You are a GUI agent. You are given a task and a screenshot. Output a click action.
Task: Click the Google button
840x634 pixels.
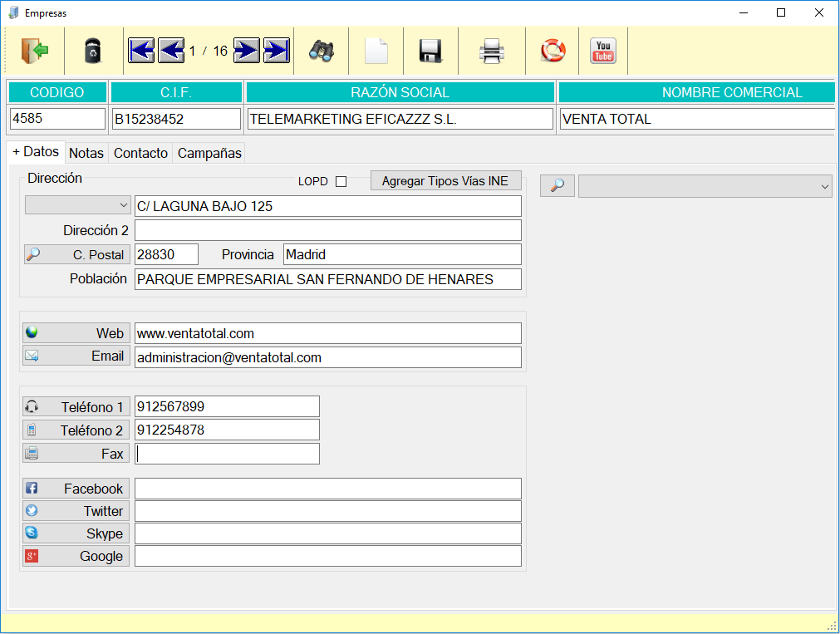(x=76, y=556)
